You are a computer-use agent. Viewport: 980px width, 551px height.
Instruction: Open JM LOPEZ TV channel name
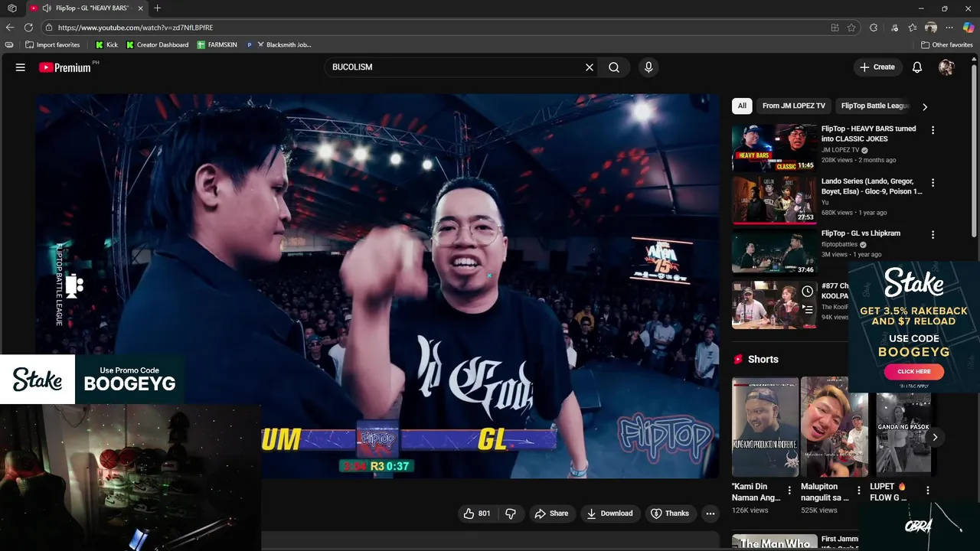pyautogui.click(x=840, y=150)
